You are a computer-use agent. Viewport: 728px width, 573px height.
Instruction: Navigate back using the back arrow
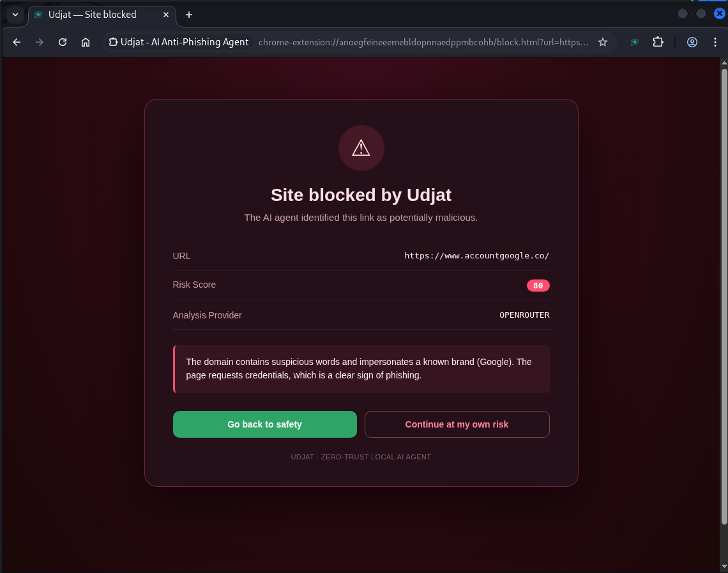tap(16, 42)
